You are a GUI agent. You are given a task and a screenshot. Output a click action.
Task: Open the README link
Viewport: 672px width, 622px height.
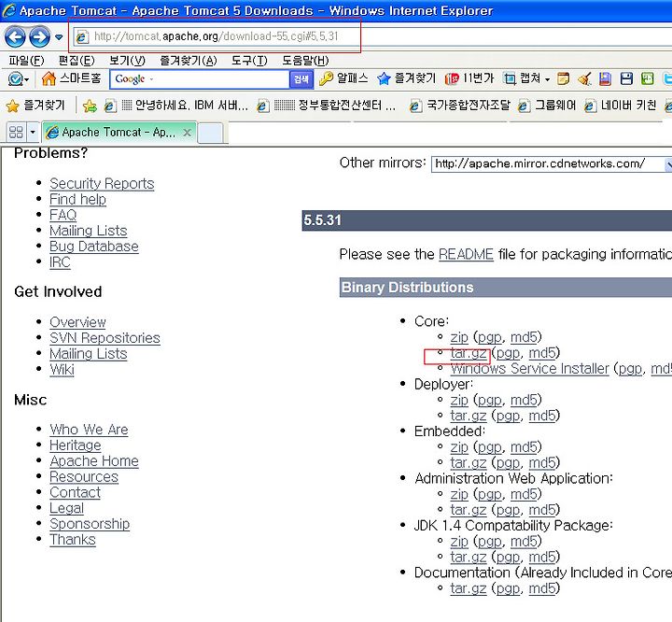pos(466,254)
